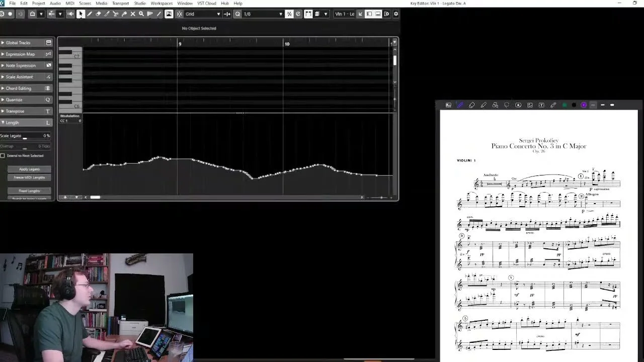Click the Freeze MIDI Lengths button

click(29, 177)
